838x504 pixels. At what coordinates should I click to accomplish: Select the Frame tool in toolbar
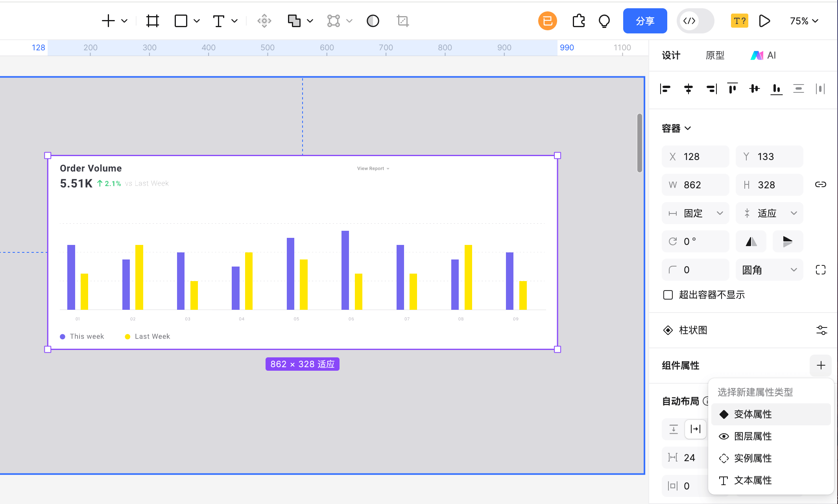coord(153,21)
